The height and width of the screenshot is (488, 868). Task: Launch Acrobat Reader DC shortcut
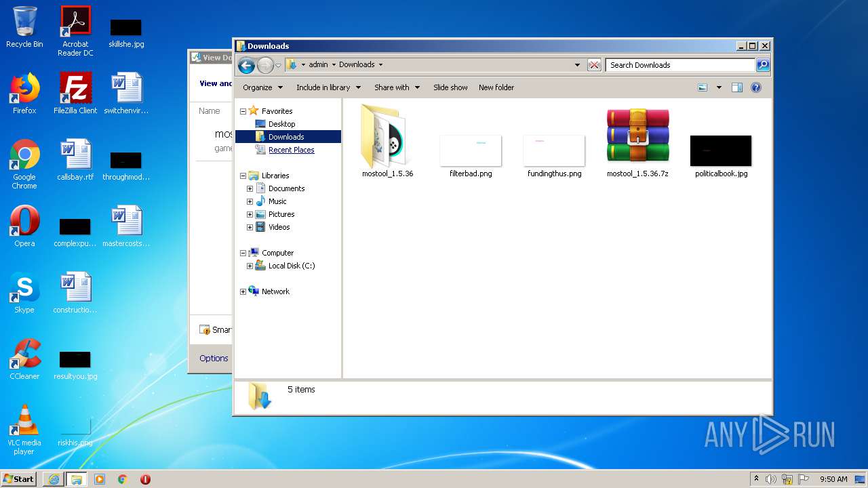pyautogui.click(x=75, y=31)
